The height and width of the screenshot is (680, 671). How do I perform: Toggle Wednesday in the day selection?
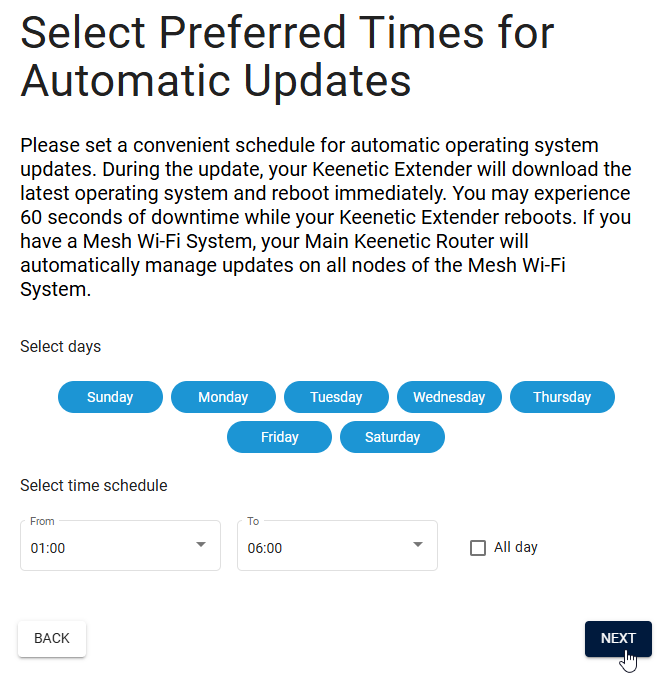coord(449,397)
